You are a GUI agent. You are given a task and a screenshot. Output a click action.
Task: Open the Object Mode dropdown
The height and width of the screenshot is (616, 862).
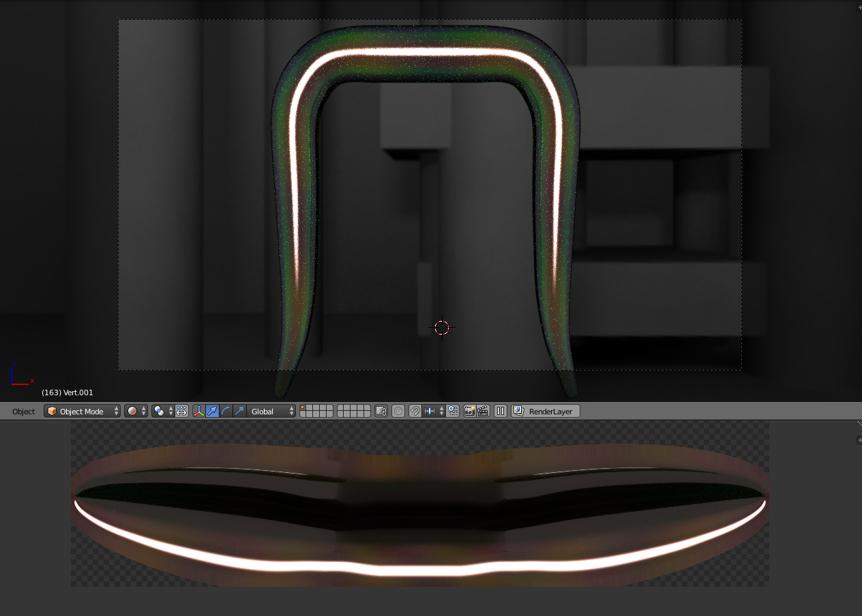tap(82, 411)
